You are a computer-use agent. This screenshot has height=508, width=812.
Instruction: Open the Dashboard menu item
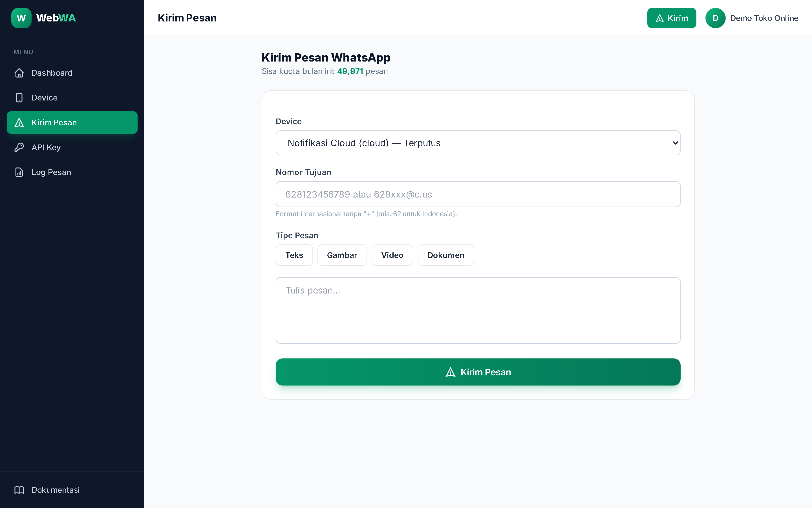coord(72,73)
